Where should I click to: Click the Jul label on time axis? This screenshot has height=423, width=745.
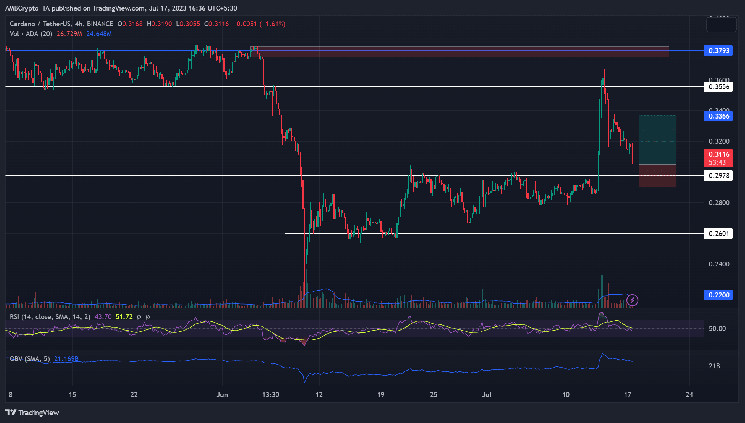tap(486, 394)
